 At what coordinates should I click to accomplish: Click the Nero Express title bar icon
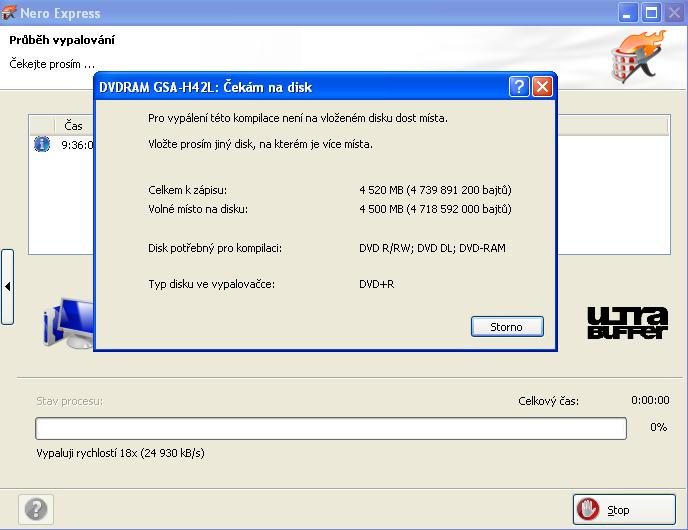[x=9, y=13]
